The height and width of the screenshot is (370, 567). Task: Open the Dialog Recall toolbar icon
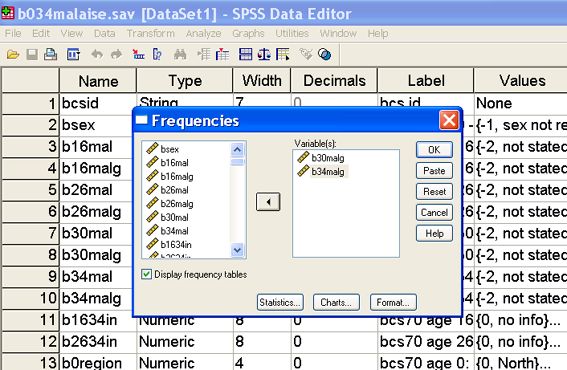pyautogui.click(x=73, y=55)
